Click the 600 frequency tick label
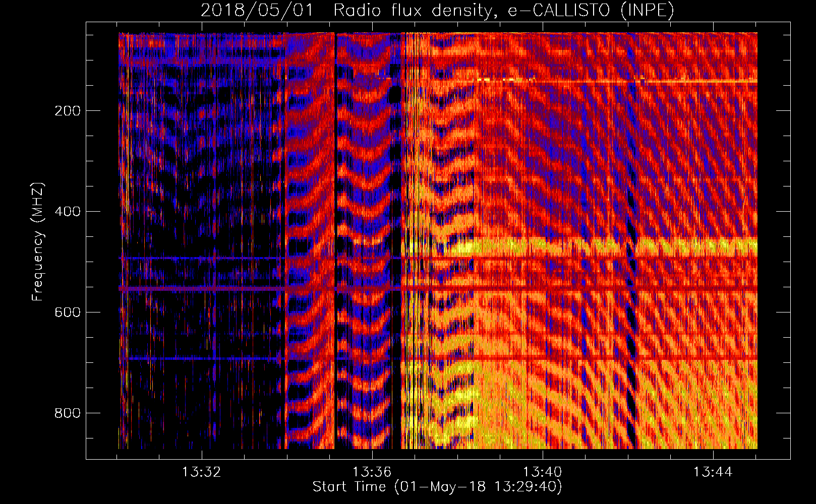The height and width of the screenshot is (504, 816). click(x=68, y=312)
